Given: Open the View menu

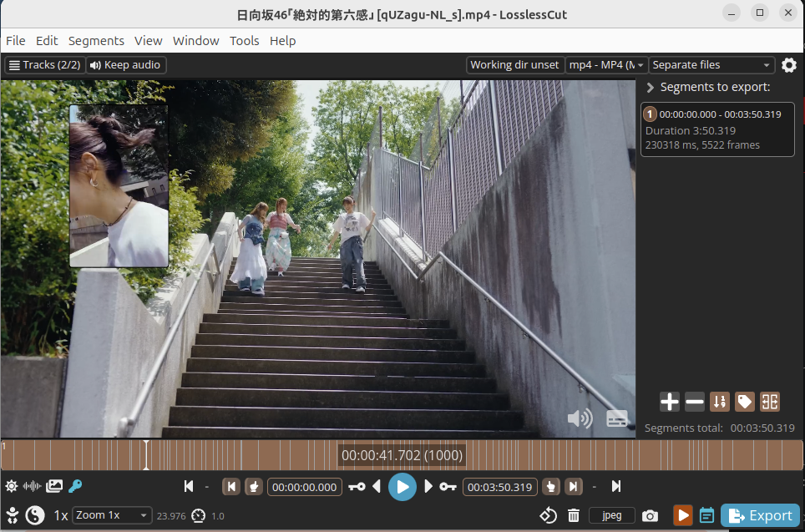Looking at the screenshot, I should (149, 41).
